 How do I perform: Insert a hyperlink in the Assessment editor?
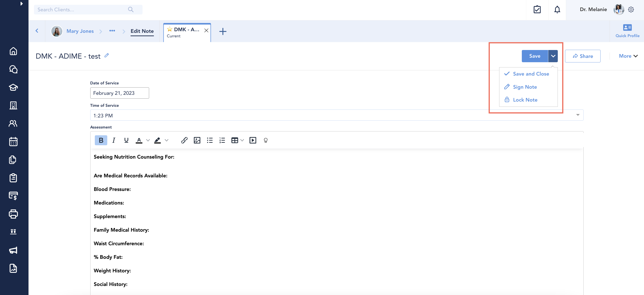(184, 140)
